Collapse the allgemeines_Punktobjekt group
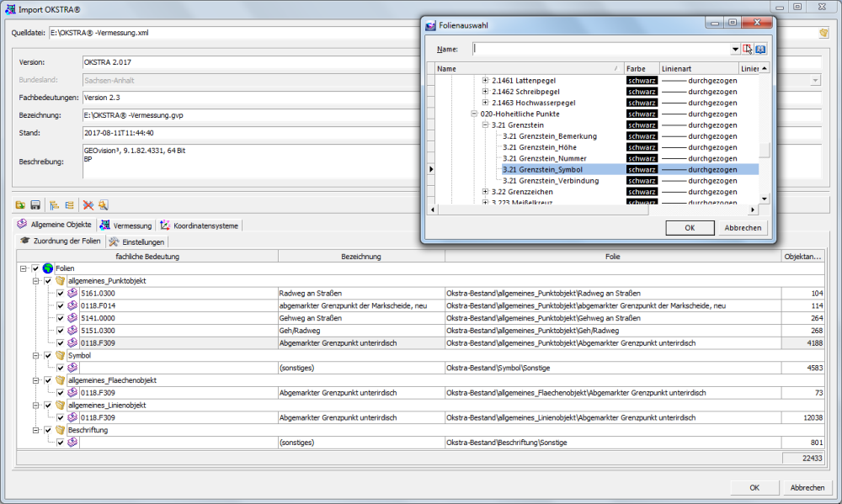 (x=35, y=281)
